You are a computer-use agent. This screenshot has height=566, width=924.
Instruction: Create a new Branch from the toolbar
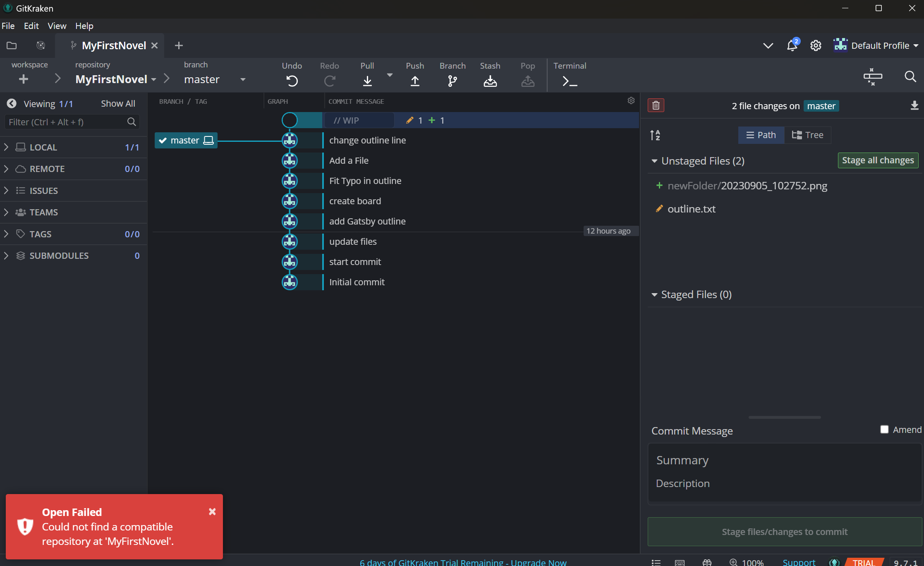point(452,81)
